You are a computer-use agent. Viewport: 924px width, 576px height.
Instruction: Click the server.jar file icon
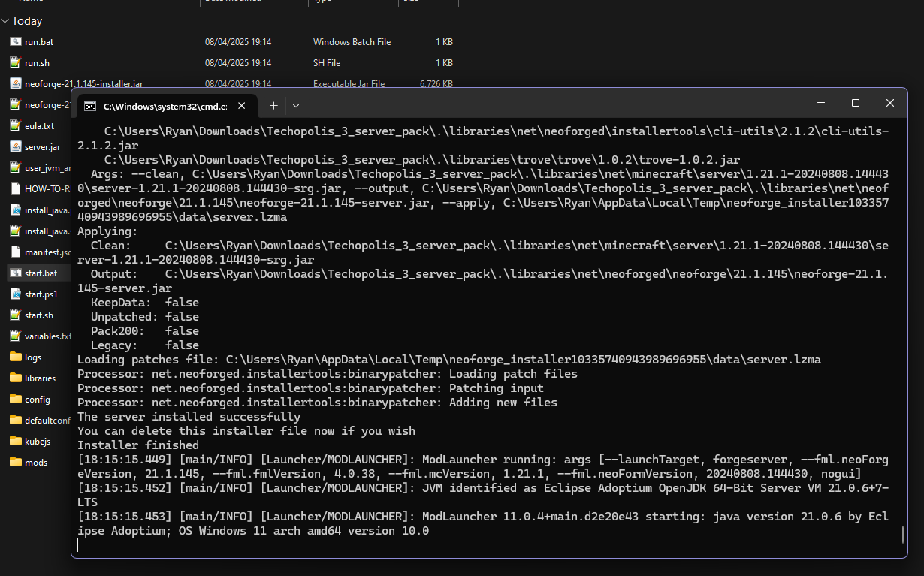(x=15, y=147)
